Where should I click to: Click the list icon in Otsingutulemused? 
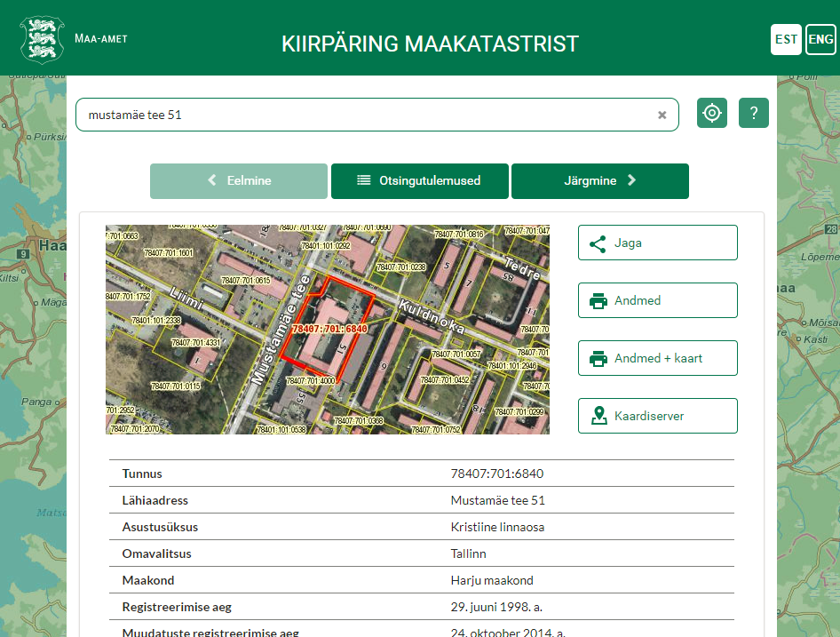click(x=364, y=180)
